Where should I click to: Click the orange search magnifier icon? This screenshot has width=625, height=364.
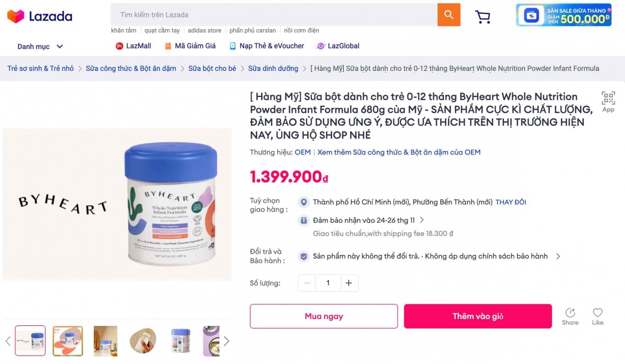tap(448, 15)
